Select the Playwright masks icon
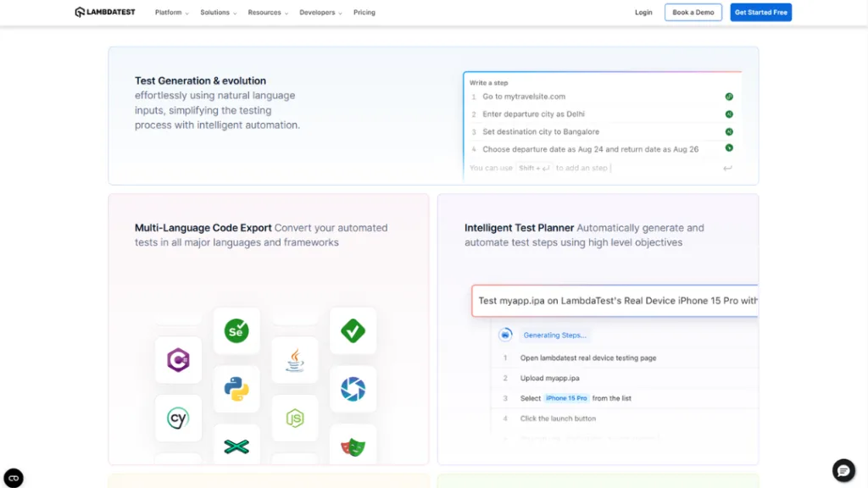 [x=353, y=446]
